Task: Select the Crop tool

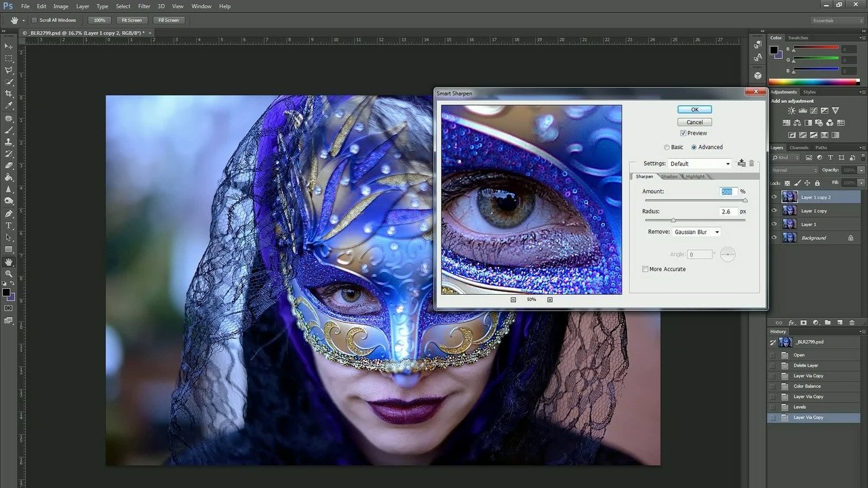Action: (x=9, y=93)
